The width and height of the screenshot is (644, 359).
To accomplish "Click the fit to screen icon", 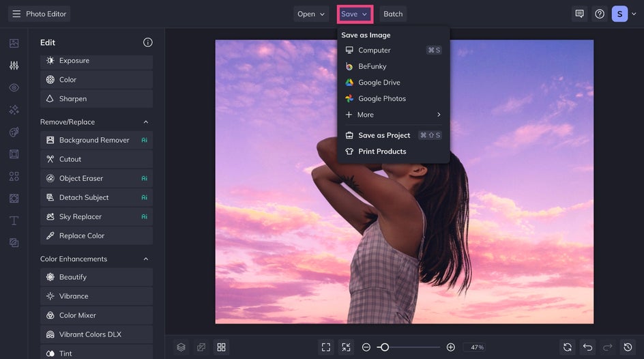I will (326, 347).
